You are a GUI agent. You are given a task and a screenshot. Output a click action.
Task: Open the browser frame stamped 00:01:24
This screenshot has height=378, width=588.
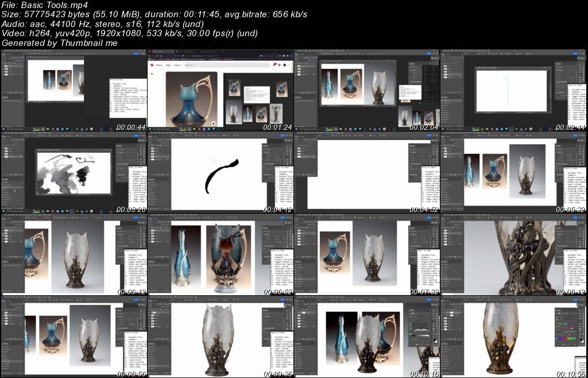pos(220,90)
